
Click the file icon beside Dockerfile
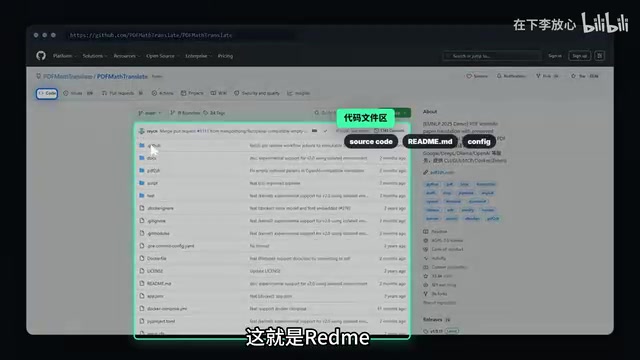click(x=142, y=258)
